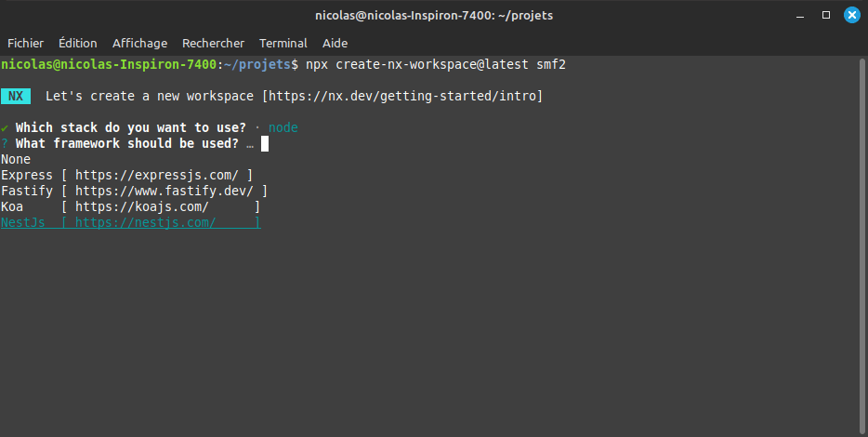The height and width of the screenshot is (437, 868).
Task: Click the green checkmark beside stack question
Action: click(x=5, y=127)
